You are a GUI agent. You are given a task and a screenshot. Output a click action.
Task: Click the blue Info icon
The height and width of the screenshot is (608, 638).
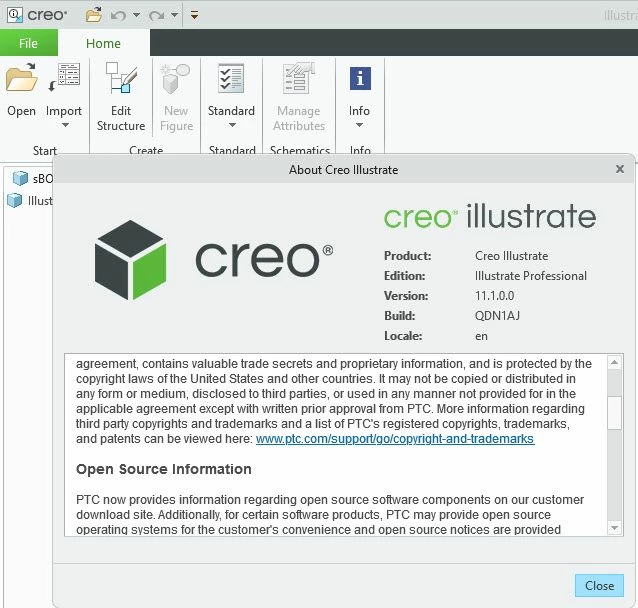pyautogui.click(x=360, y=78)
